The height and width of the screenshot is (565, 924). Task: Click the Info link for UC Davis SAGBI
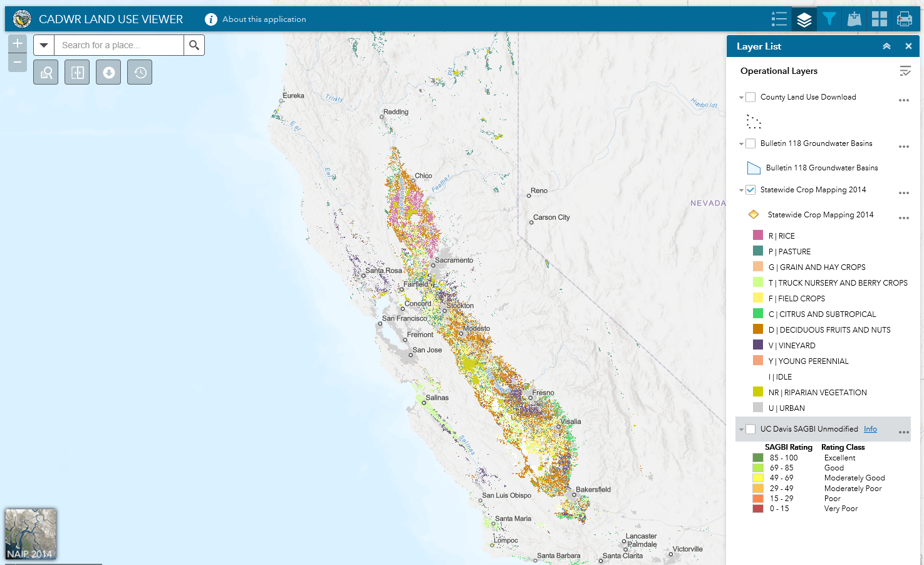(x=870, y=429)
